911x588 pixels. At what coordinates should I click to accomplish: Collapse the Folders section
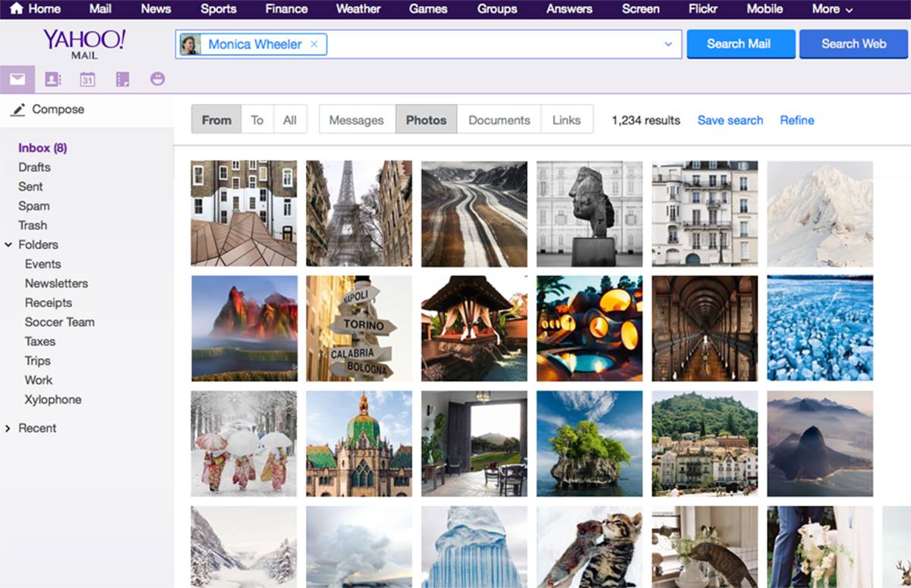pos(8,245)
